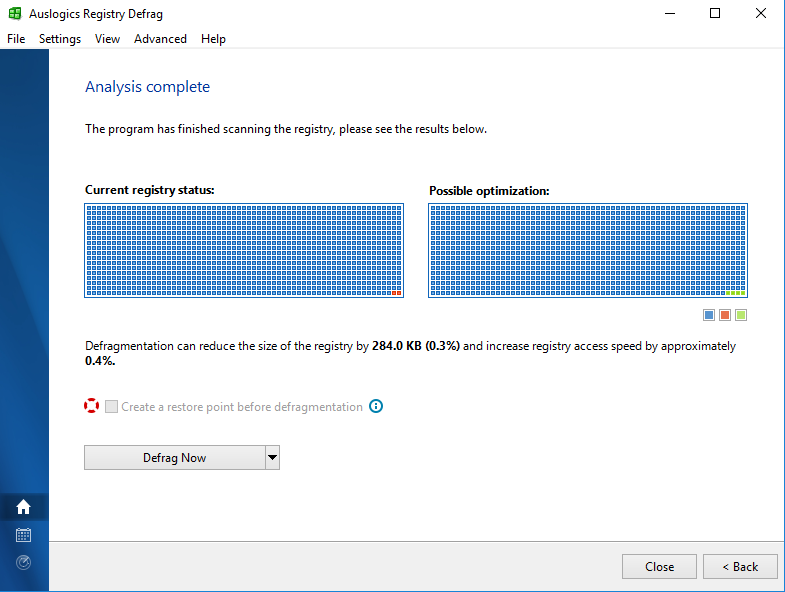Click the "Possible optimization:" label

[489, 191]
